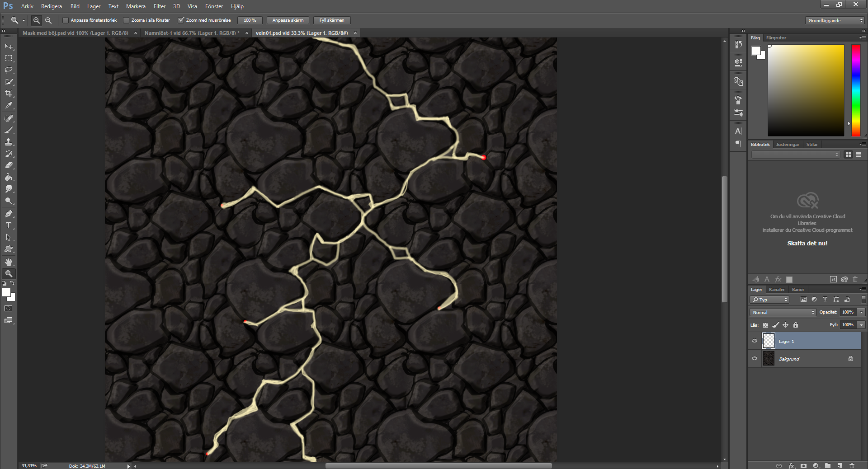Screen dimensions: 868x469
Task: Click the zoom out magnifier icon
Action: coord(48,20)
